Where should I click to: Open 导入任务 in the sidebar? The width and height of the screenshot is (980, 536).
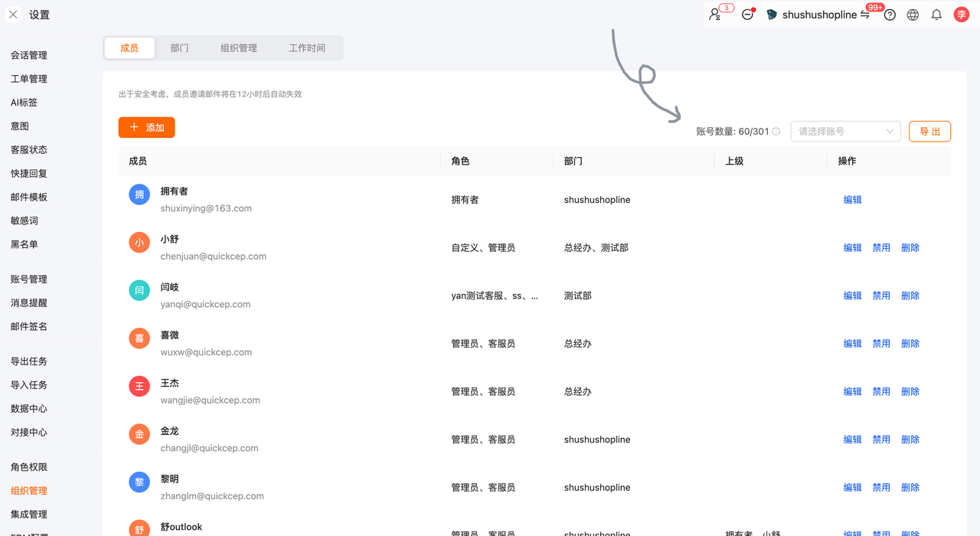[29, 385]
